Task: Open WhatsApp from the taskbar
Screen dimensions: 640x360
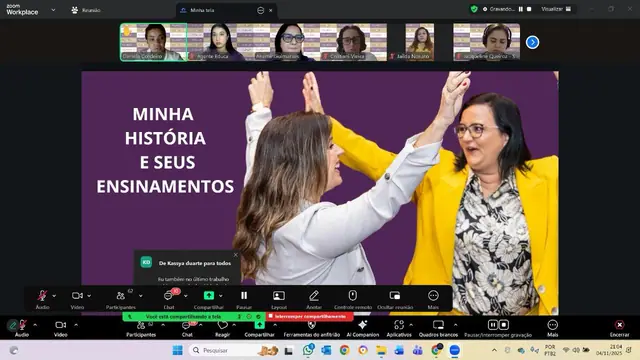Action: point(308,350)
